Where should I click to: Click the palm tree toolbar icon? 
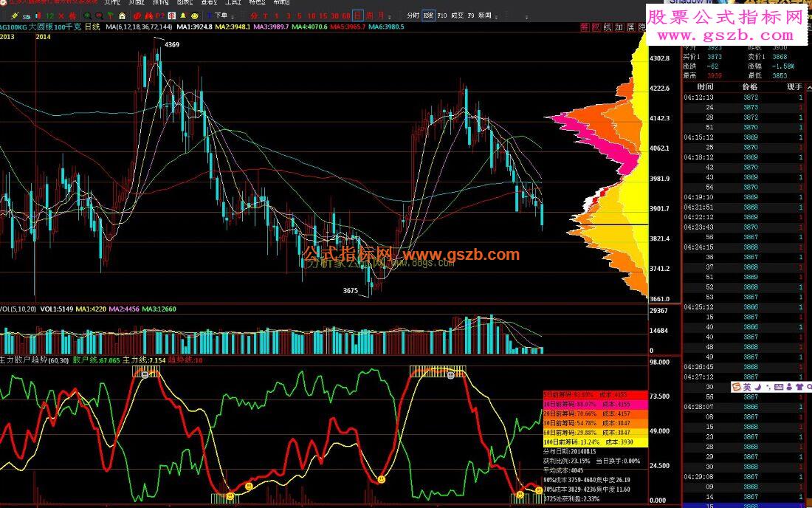pyautogui.click(x=110, y=16)
